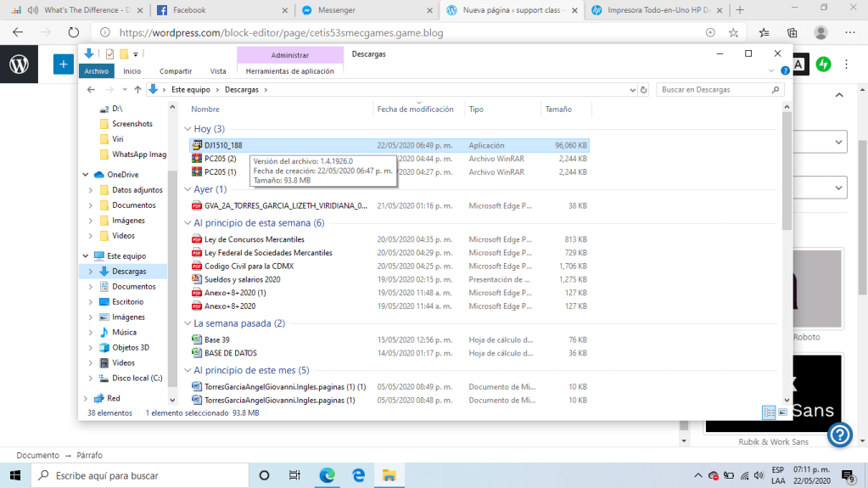Screen dimensions: 868x488
Task: Open the Compartir ribbon tab
Action: 176,71
